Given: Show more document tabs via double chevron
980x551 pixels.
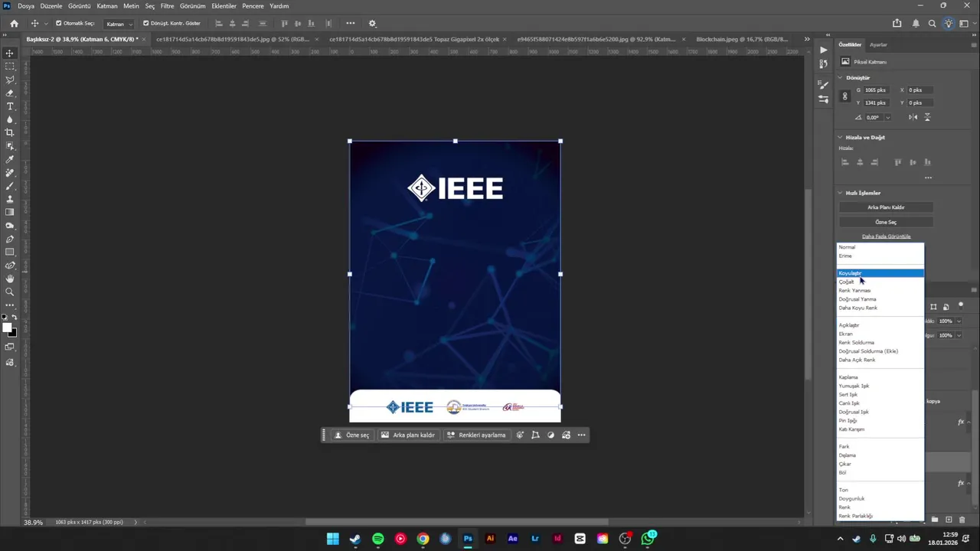Looking at the screenshot, I should 807,39.
